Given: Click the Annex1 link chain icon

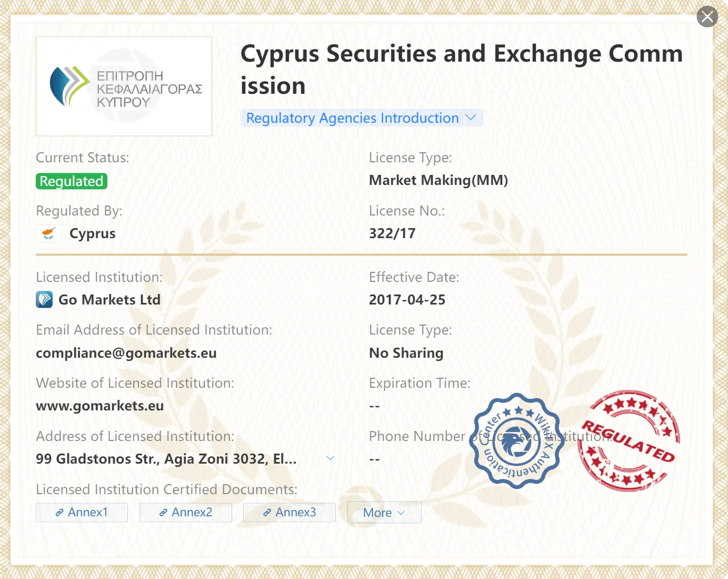Looking at the screenshot, I should pos(59,513).
